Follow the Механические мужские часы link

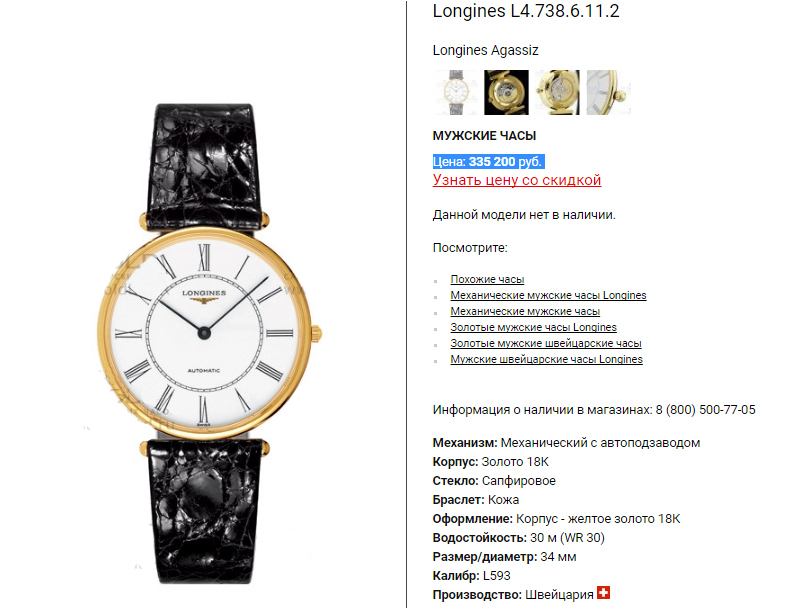(525, 311)
